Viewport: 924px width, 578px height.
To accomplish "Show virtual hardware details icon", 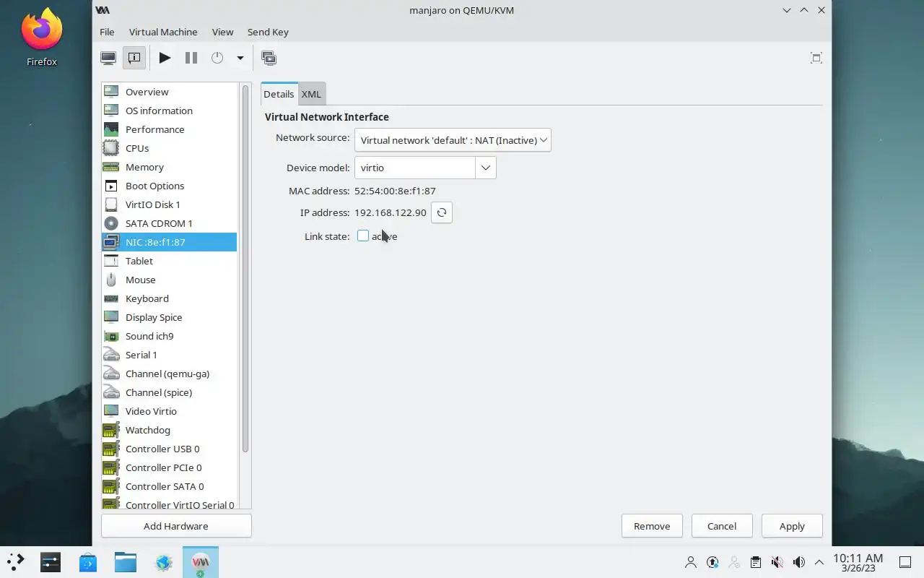I will coord(134,58).
